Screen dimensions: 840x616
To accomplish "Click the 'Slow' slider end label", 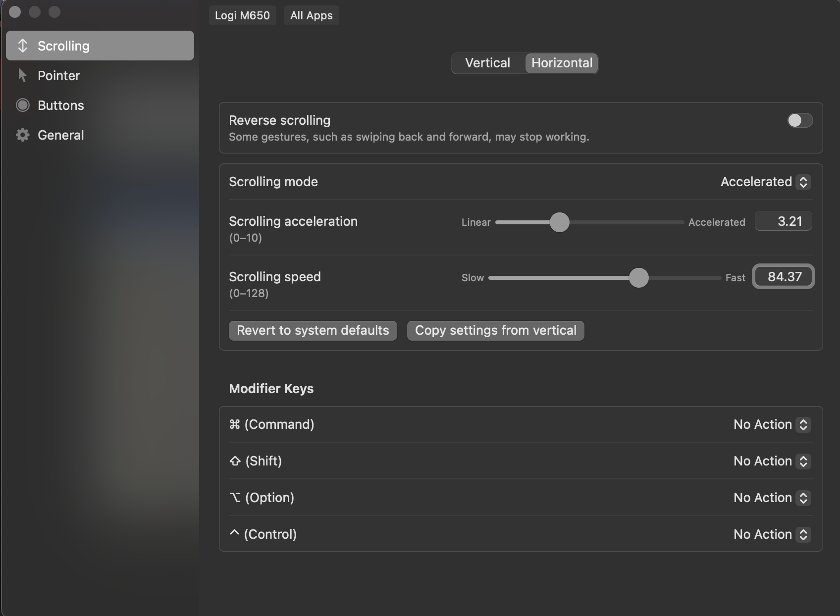I will [472, 278].
